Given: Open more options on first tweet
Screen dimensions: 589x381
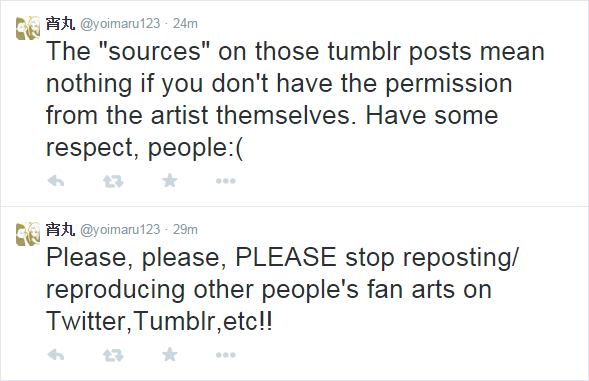Looking at the screenshot, I should 225,181.
